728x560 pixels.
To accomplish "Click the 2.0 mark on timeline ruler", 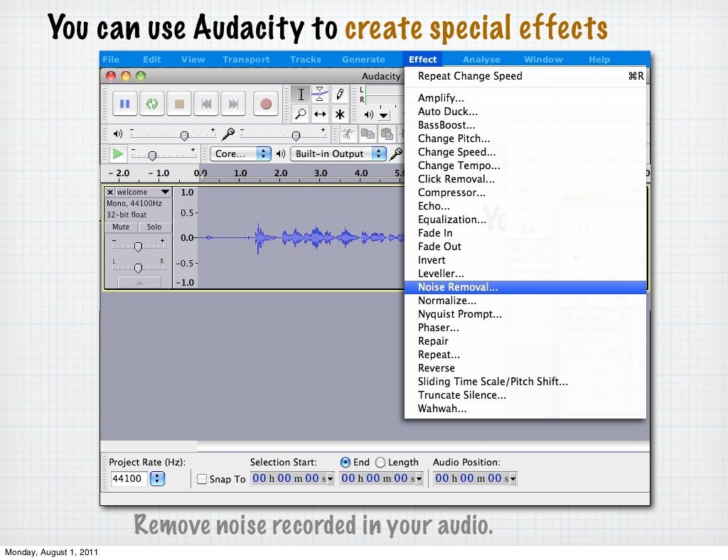I will (280, 173).
